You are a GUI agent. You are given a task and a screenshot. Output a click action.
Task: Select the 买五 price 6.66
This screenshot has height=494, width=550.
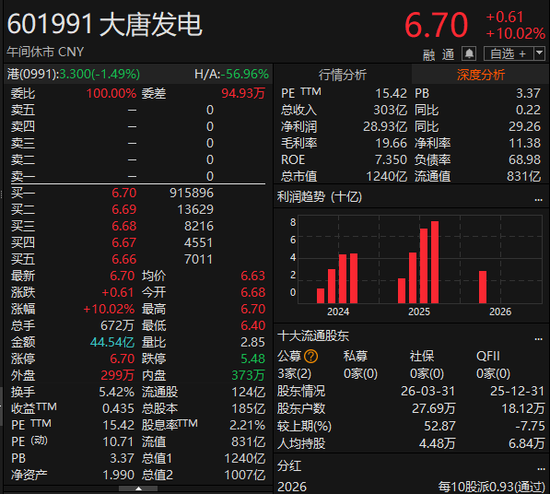click(x=124, y=259)
